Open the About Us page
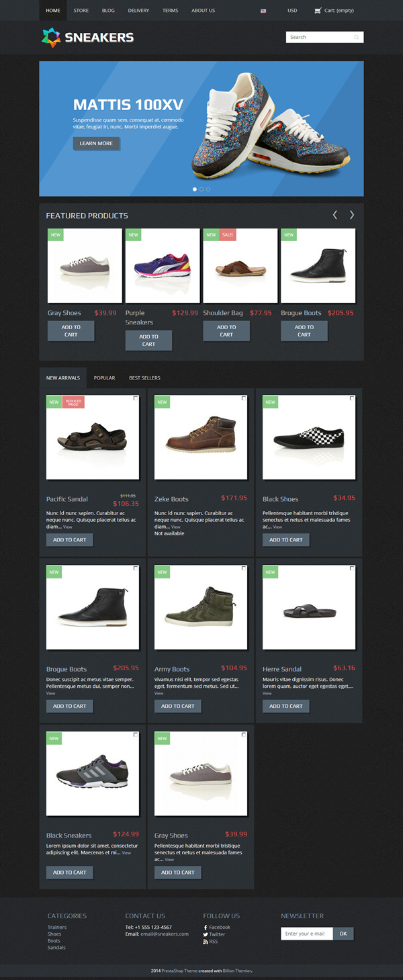Viewport: 403px width, 980px height. 203,11
